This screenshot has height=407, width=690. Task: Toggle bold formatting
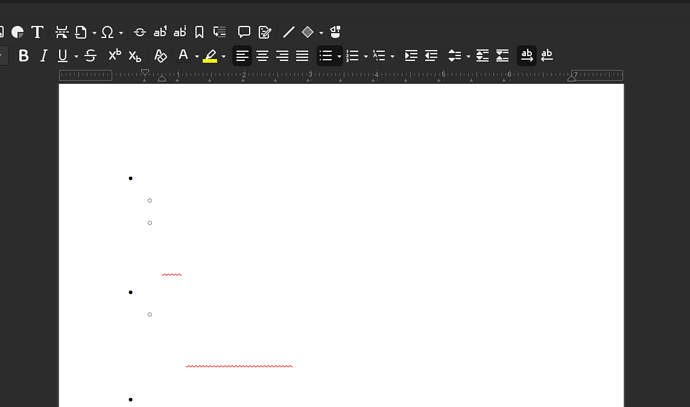click(x=24, y=56)
